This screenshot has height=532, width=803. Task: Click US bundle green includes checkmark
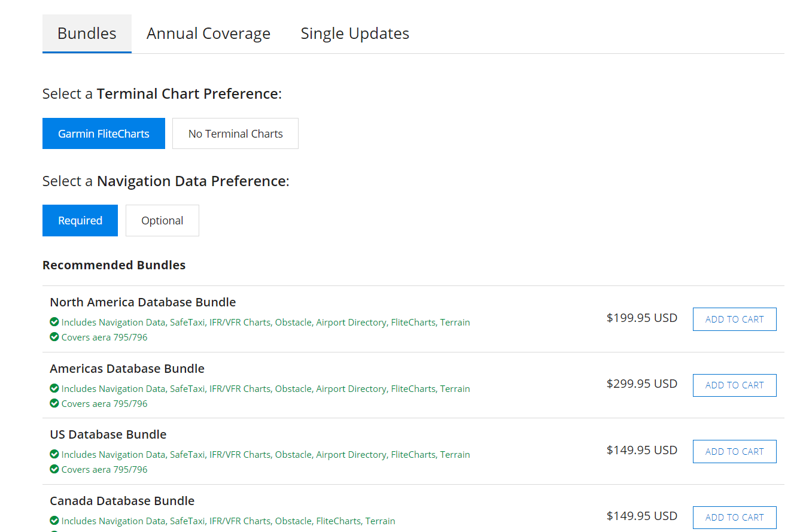pos(54,454)
